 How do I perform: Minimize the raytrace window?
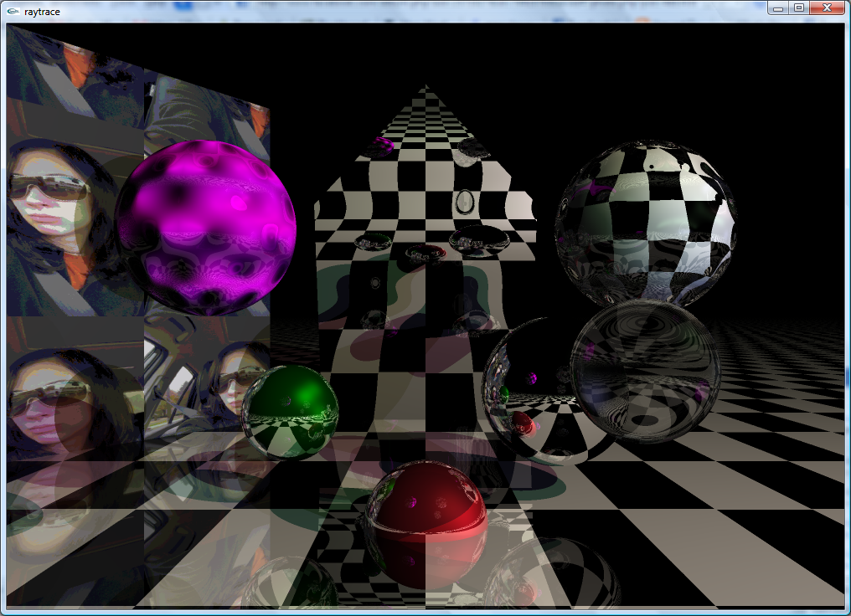(x=778, y=8)
